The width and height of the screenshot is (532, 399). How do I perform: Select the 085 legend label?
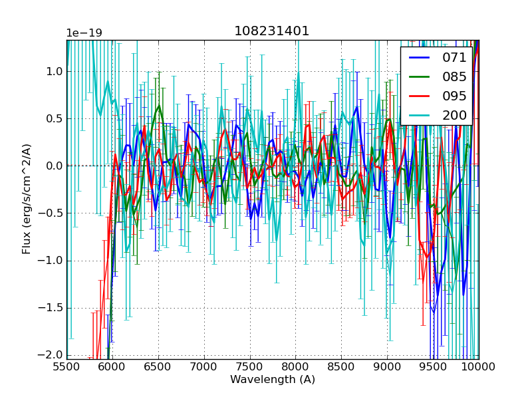click(454, 76)
